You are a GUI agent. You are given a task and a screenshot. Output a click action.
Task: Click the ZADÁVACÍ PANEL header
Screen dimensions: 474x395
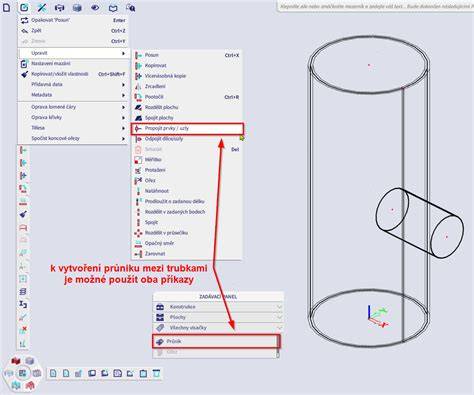click(218, 296)
